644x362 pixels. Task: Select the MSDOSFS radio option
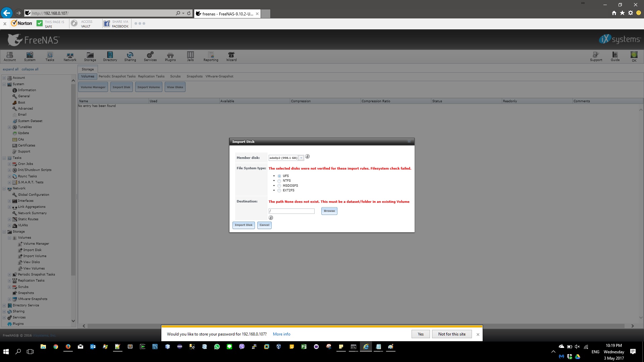coord(279,186)
